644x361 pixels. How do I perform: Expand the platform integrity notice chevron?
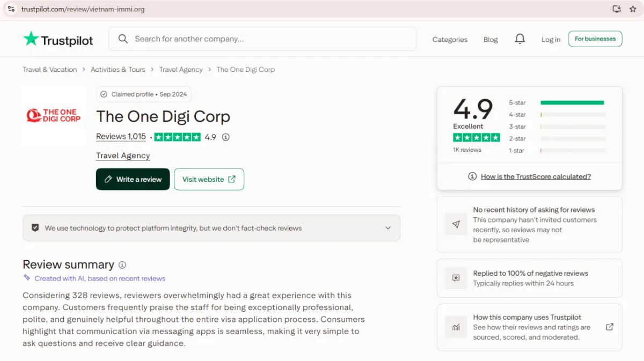[x=388, y=228]
